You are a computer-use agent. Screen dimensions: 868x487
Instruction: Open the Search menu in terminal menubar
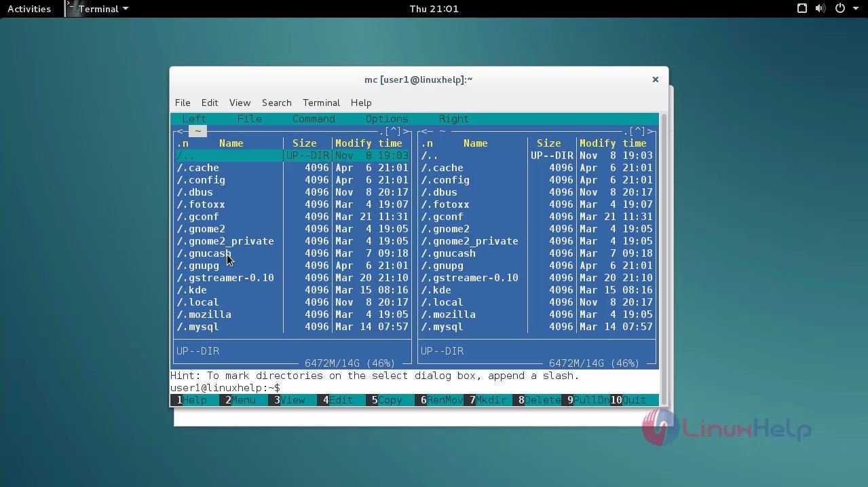(276, 103)
